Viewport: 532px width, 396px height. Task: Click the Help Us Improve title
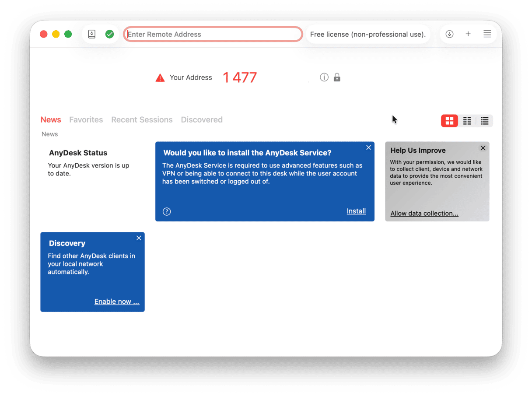pyautogui.click(x=418, y=150)
